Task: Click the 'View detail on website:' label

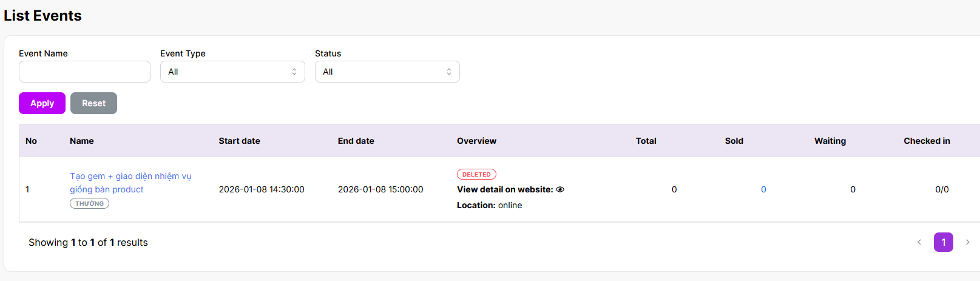Action: tap(505, 189)
